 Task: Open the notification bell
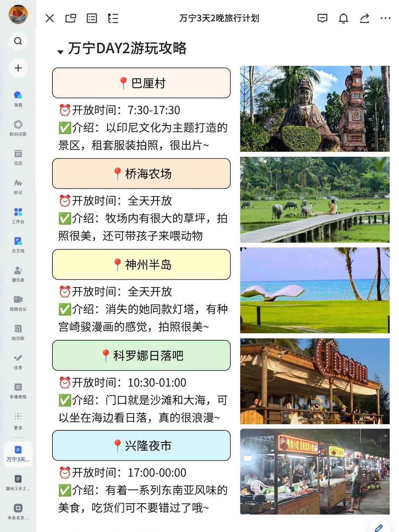click(343, 18)
